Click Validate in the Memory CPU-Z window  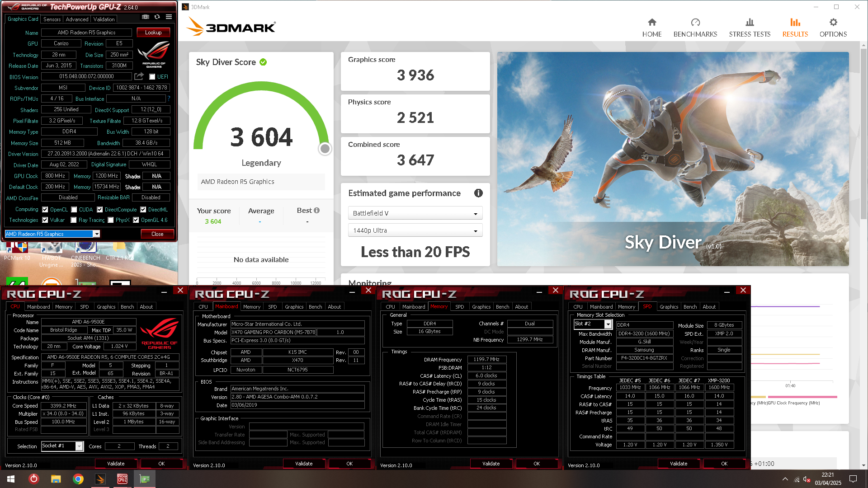491,464
